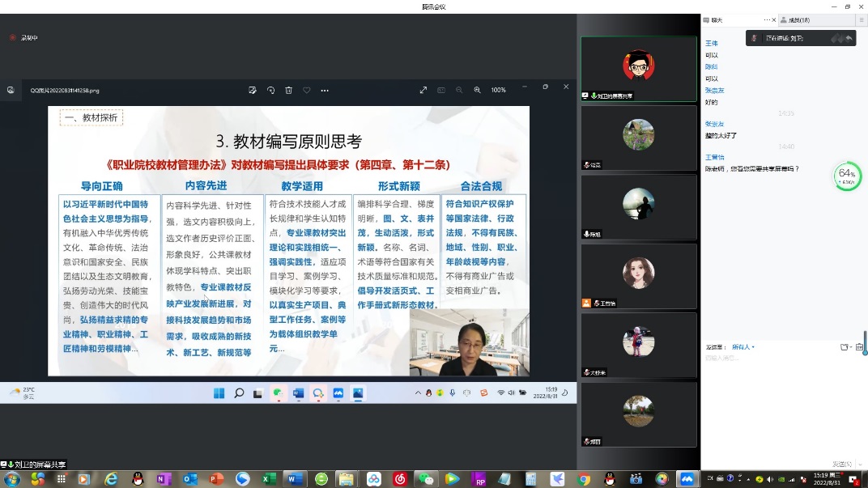Screen dimensions: 868x488
Task: Zoom in with the magnifier plus icon
Action: point(477,90)
